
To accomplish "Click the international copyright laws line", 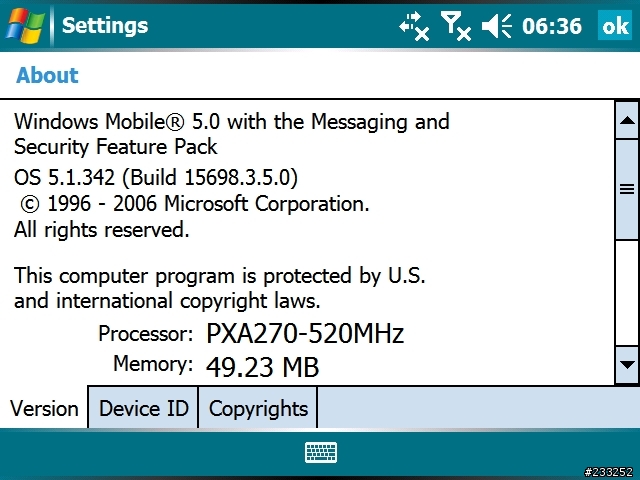I will [167, 301].
